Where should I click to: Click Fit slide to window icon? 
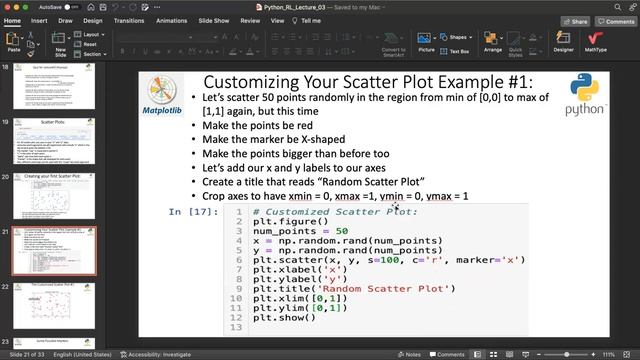point(627,354)
